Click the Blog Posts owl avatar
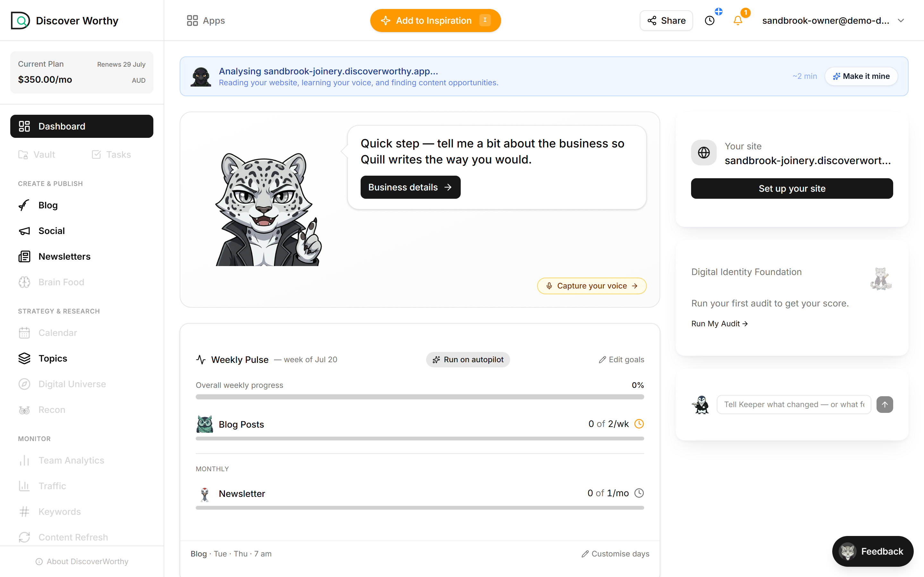924x577 pixels. [205, 424]
